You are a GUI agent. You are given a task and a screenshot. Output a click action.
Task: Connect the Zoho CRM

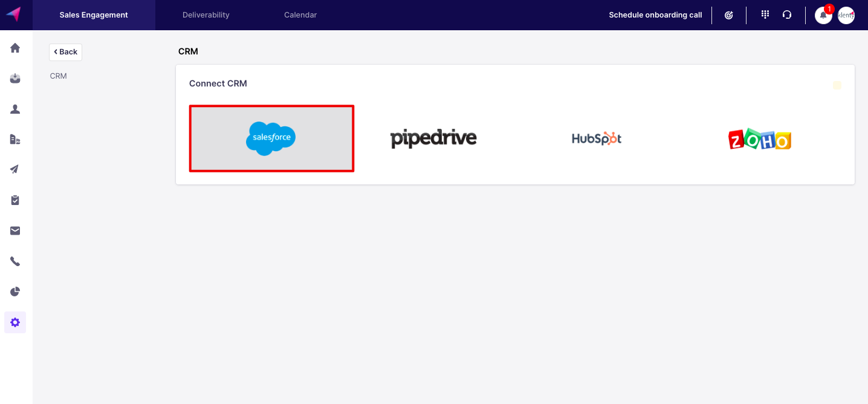(760, 138)
